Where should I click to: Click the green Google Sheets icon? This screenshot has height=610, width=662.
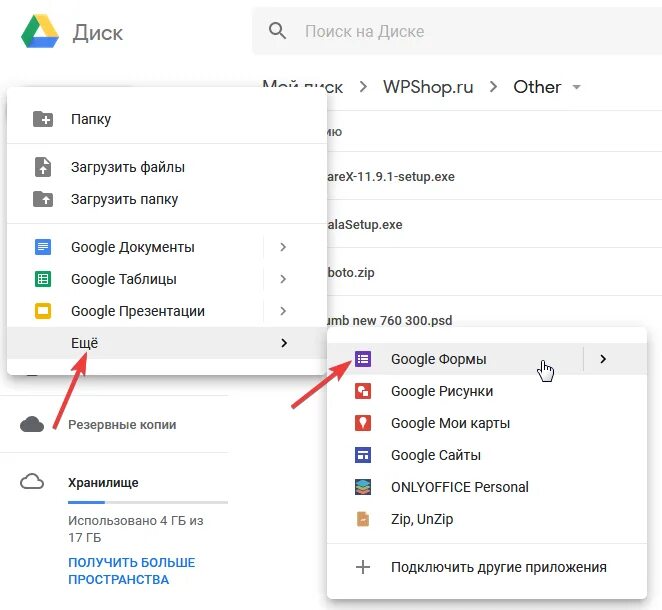click(43, 279)
